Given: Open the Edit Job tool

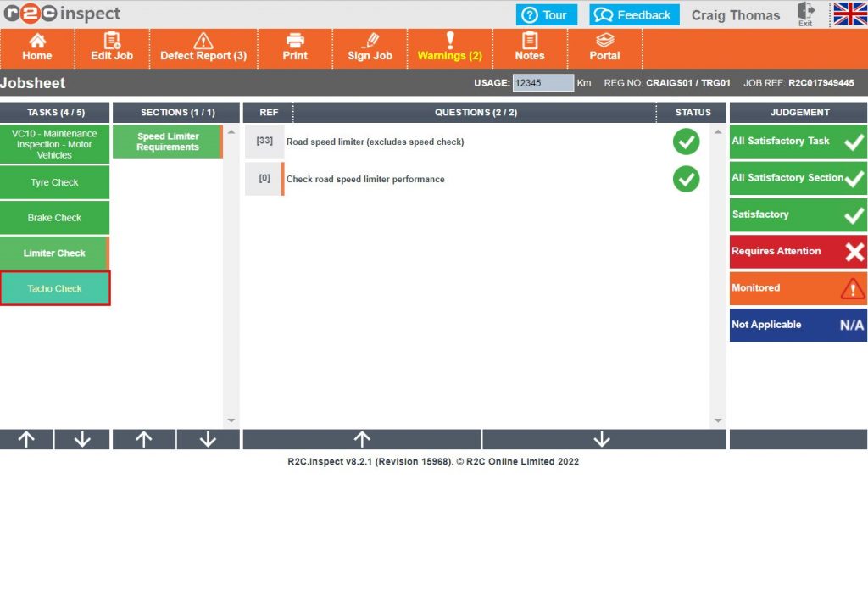Looking at the screenshot, I should point(111,48).
